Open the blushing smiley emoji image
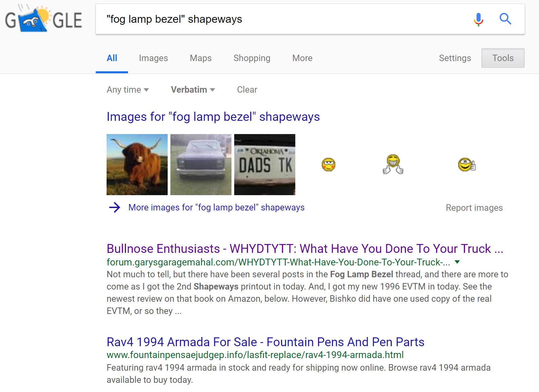539x392 pixels. tap(328, 165)
